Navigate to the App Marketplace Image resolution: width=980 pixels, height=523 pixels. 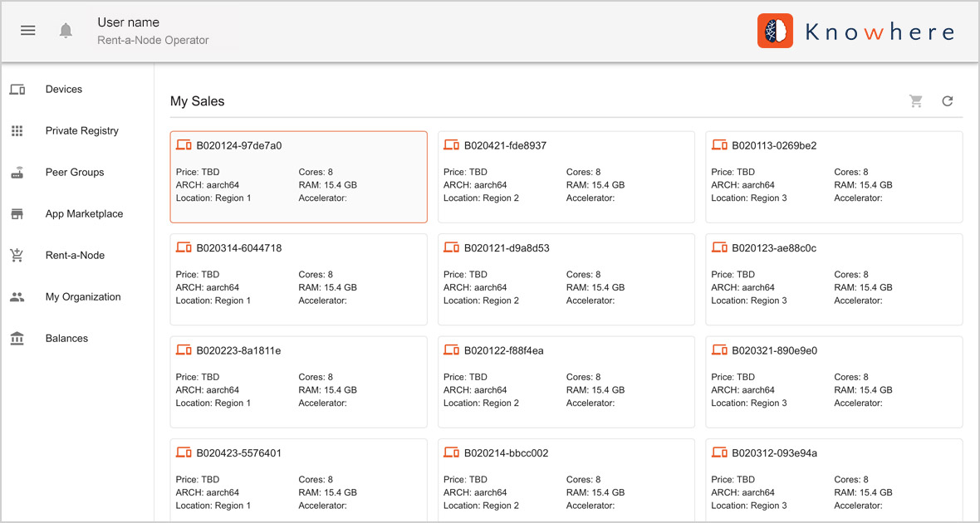tap(83, 213)
